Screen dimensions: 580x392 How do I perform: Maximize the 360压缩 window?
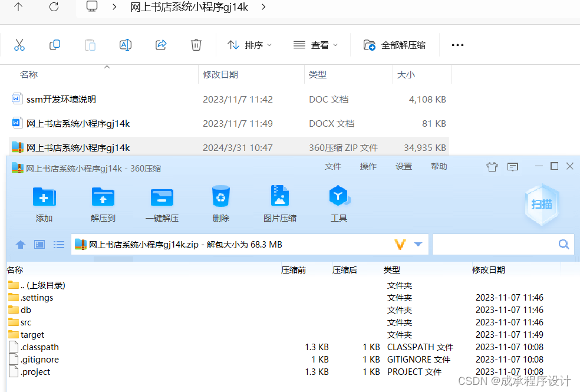(554, 166)
